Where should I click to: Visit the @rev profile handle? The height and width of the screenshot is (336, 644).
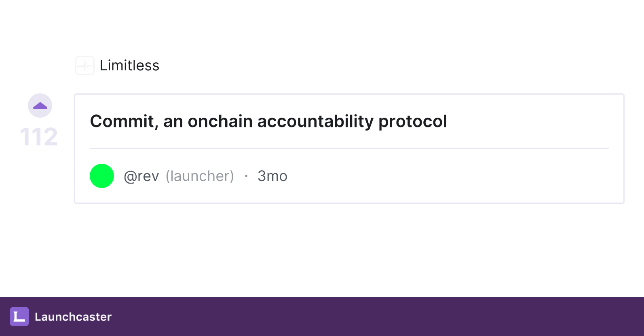coord(141,176)
